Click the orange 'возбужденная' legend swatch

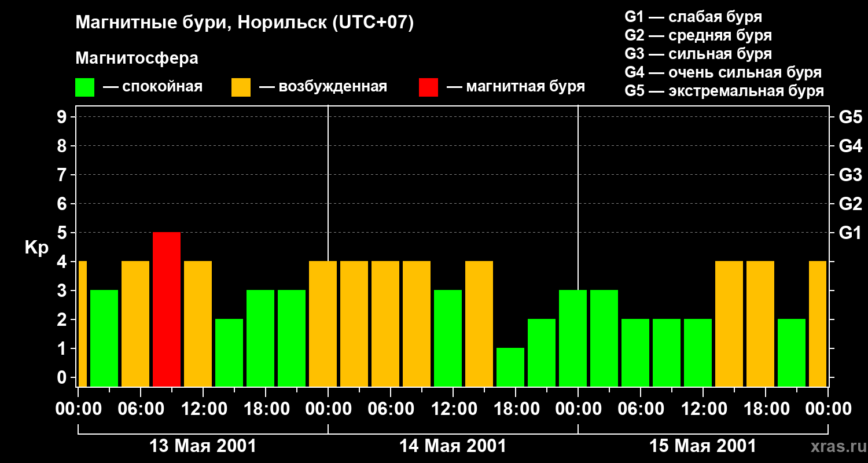pyautogui.click(x=241, y=87)
